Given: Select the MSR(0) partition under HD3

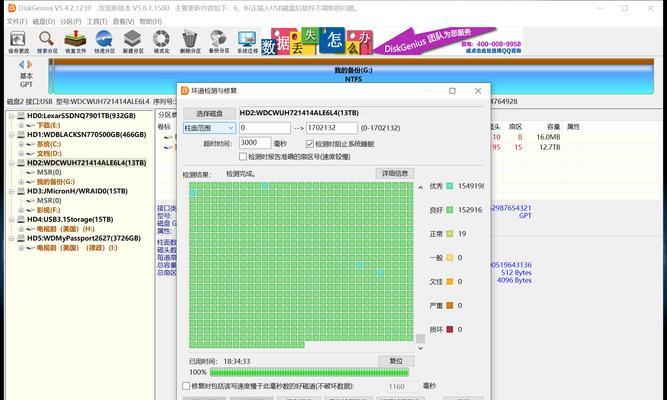Looking at the screenshot, I should 49,200.
